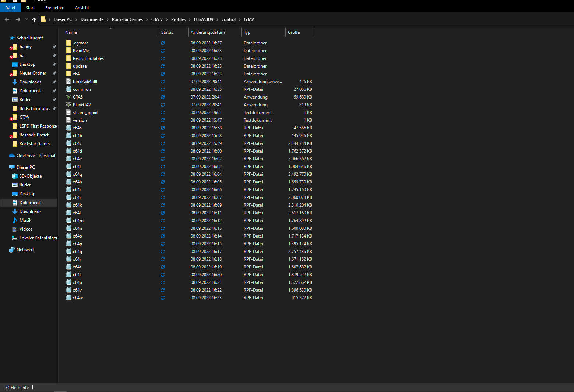Click Dieser PC in address breadcrumb
This screenshot has width=574, height=392.
(x=63, y=19)
